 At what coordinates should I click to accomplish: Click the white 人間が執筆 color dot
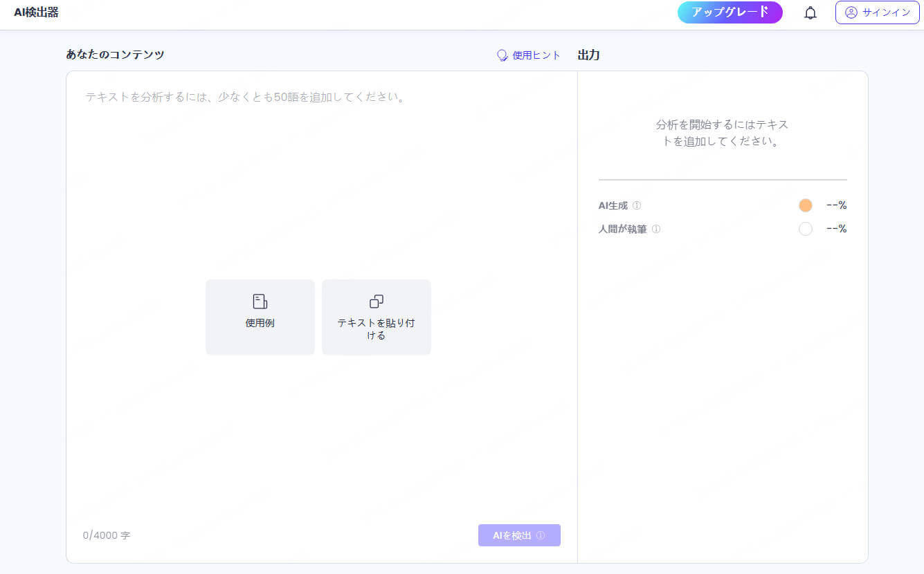[x=805, y=229]
